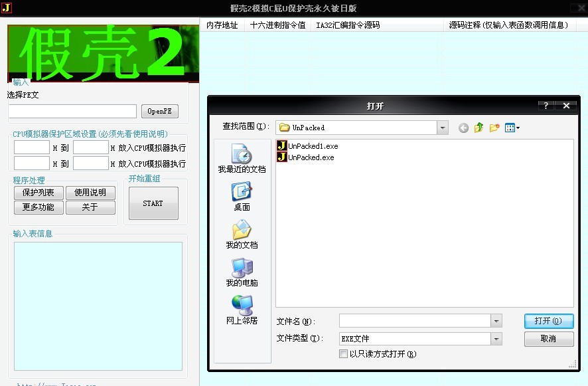Open My Computer (我的电脑) shortcut
This screenshot has height=386, width=588.
click(242, 272)
